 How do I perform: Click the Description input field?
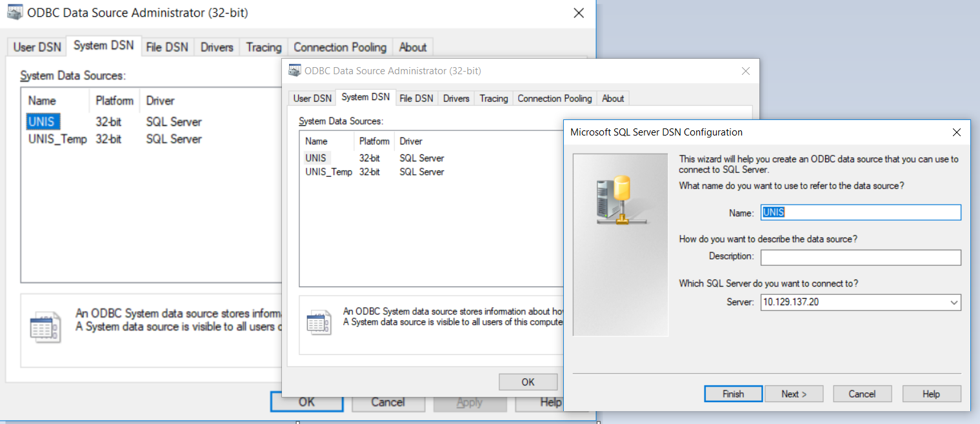861,257
